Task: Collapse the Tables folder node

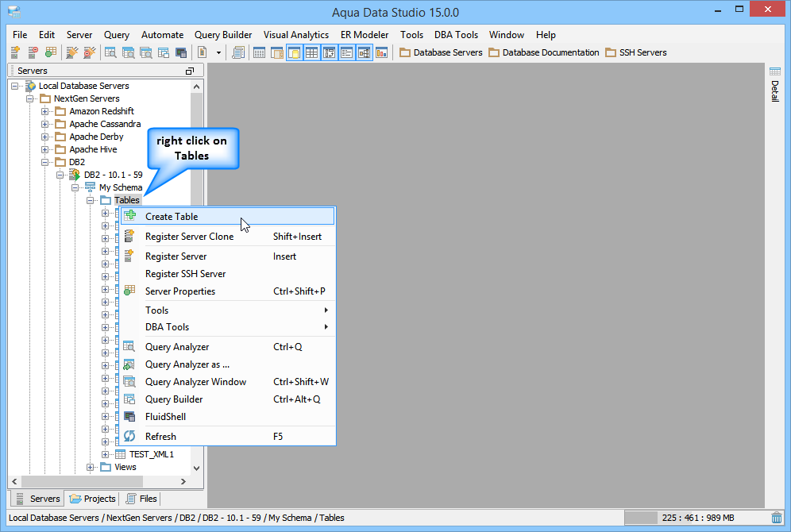Action: point(91,200)
